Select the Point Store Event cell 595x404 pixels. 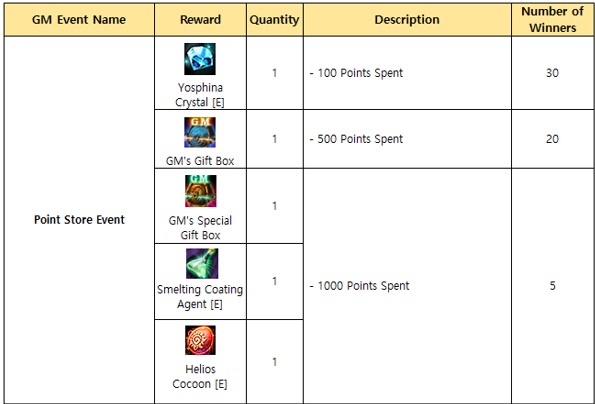click(79, 220)
